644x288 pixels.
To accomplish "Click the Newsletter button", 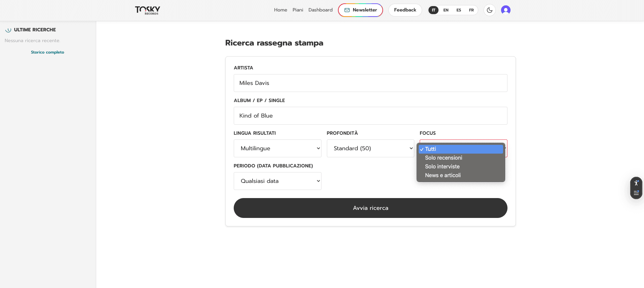I will (x=360, y=10).
